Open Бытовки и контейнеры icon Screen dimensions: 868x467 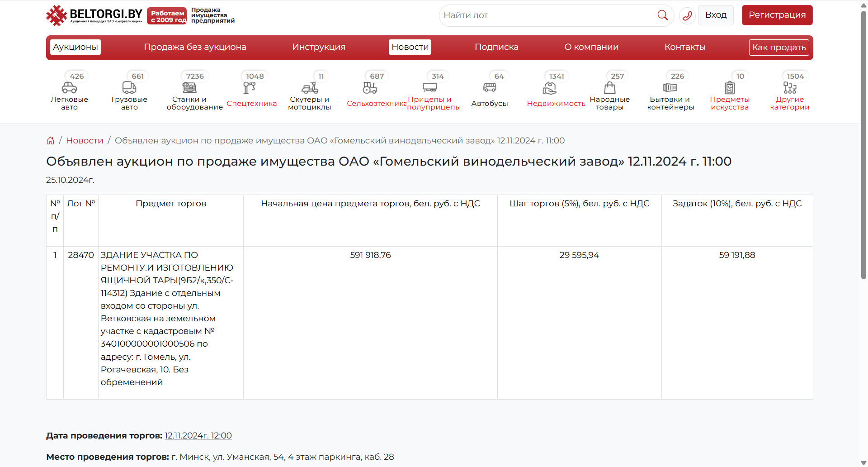(670, 87)
